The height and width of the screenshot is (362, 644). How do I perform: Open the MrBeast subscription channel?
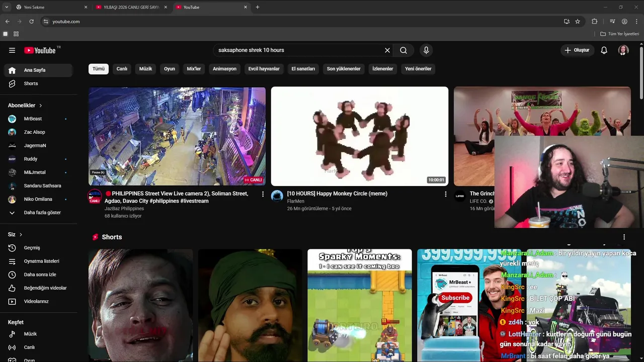[x=38, y=119]
